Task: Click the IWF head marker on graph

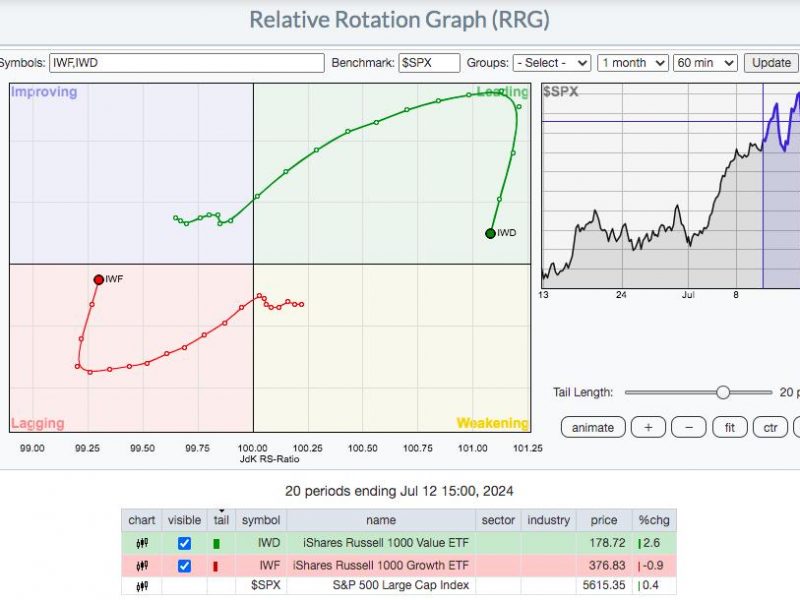Action: point(98,280)
